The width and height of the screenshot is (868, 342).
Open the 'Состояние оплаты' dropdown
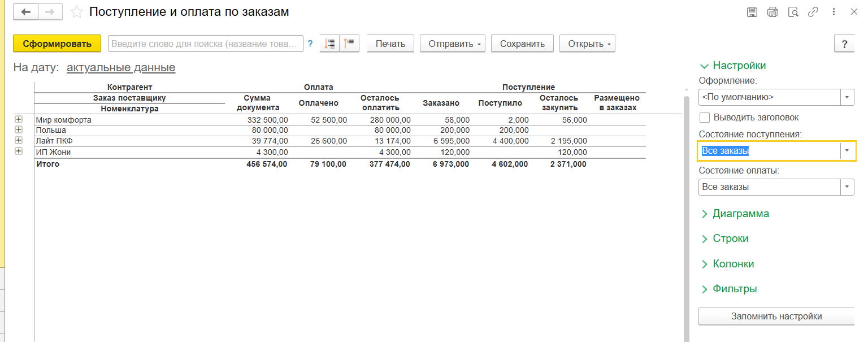(847, 187)
